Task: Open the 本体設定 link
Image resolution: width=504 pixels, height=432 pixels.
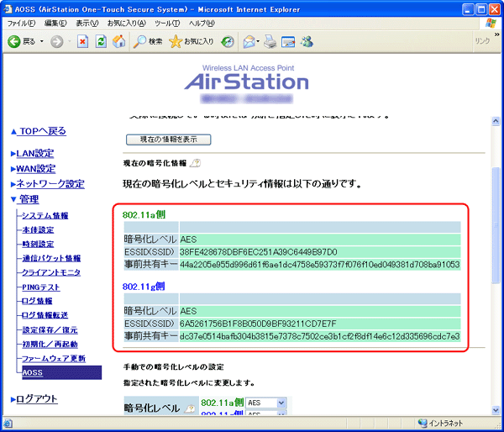Action: (x=38, y=229)
